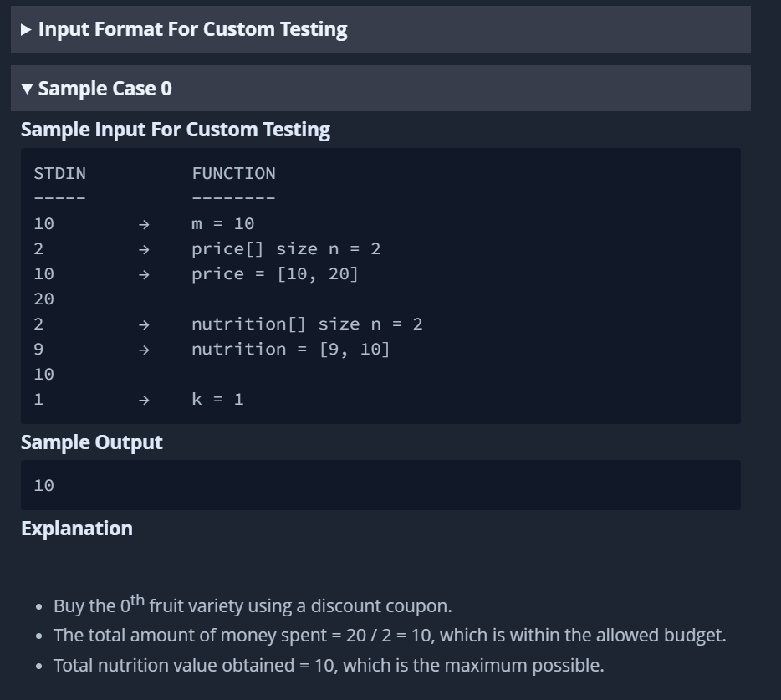
Task: Collapse the Sample Case 0 section
Action: (96, 89)
